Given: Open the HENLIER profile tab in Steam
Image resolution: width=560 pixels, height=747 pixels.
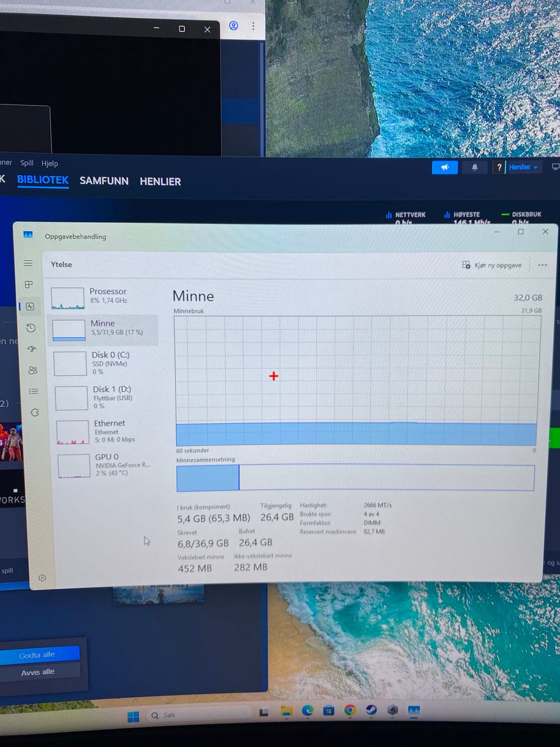Looking at the screenshot, I should pos(160,181).
